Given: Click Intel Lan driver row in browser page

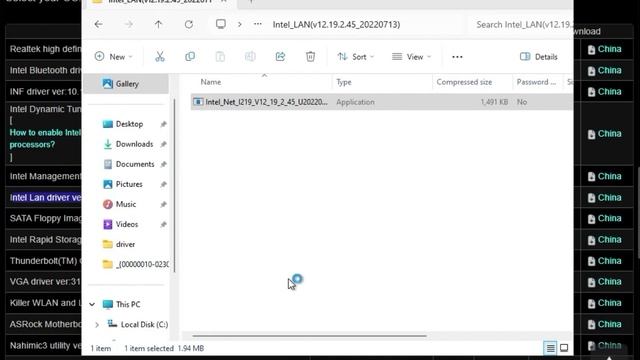Looking at the screenshot, I should (x=45, y=198).
